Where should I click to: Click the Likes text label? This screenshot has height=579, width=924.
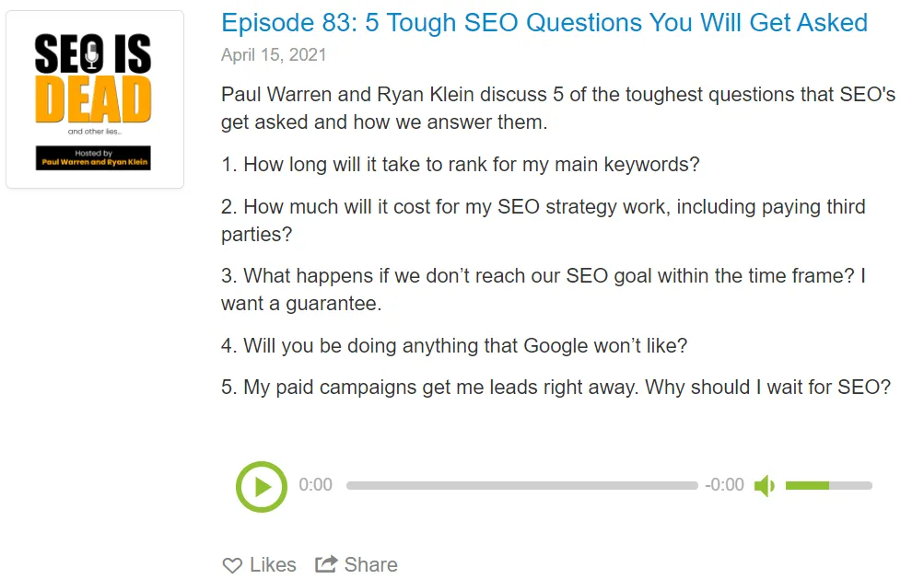click(273, 565)
